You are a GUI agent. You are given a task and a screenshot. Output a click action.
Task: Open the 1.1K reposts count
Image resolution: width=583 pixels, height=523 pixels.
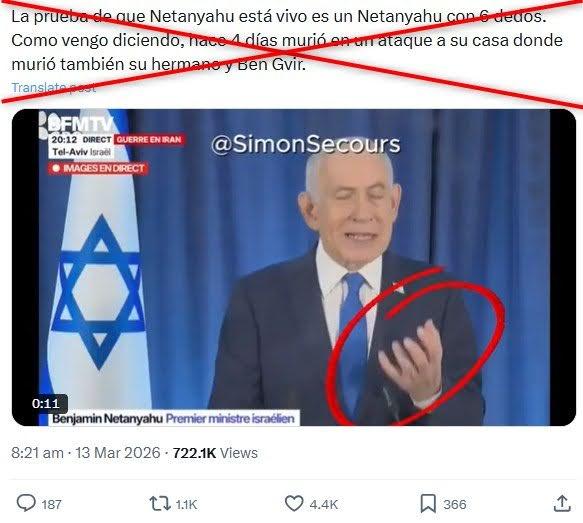(186, 504)
